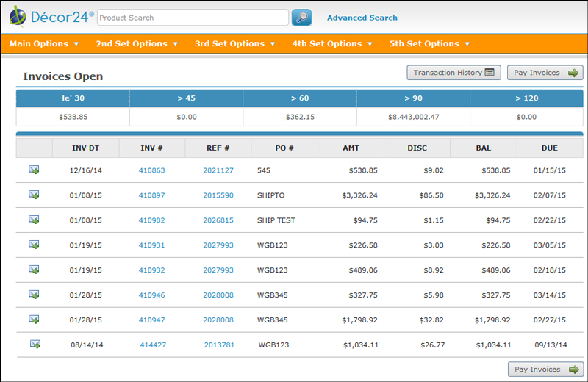588x382 pixels.
Task: Open the 3rd Set Options menu
Action: [235, 44]
